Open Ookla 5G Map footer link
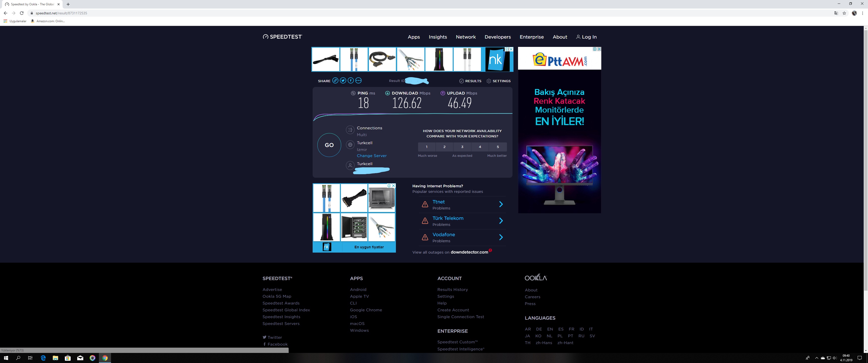This screenshot has width=868, height=363. pyautogui.click(x=277, y=296)
